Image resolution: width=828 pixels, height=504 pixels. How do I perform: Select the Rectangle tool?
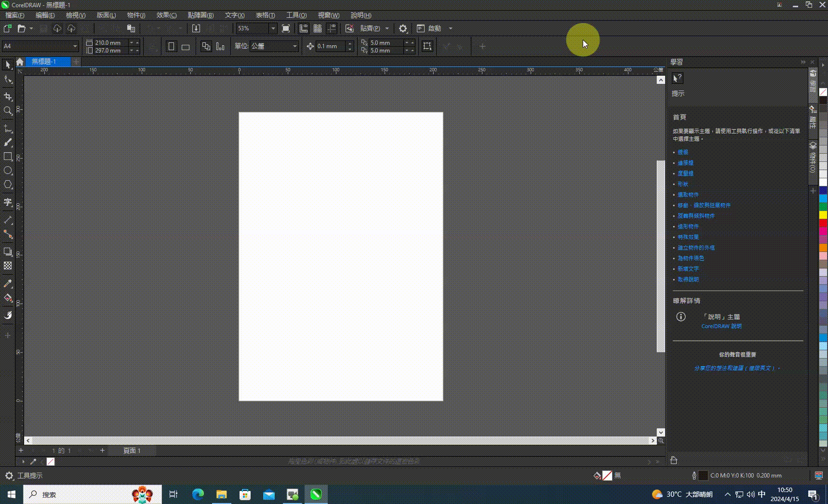click(8, 157)
